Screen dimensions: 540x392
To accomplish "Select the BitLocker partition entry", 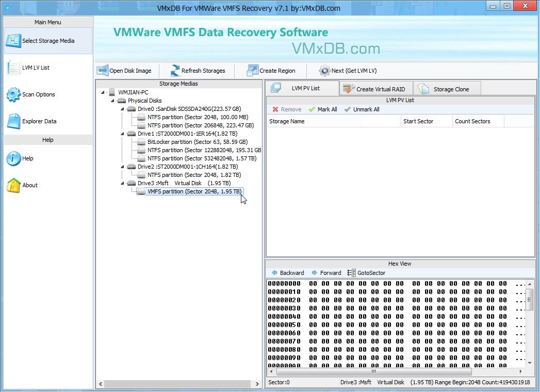I will click(x=197, y=142).
